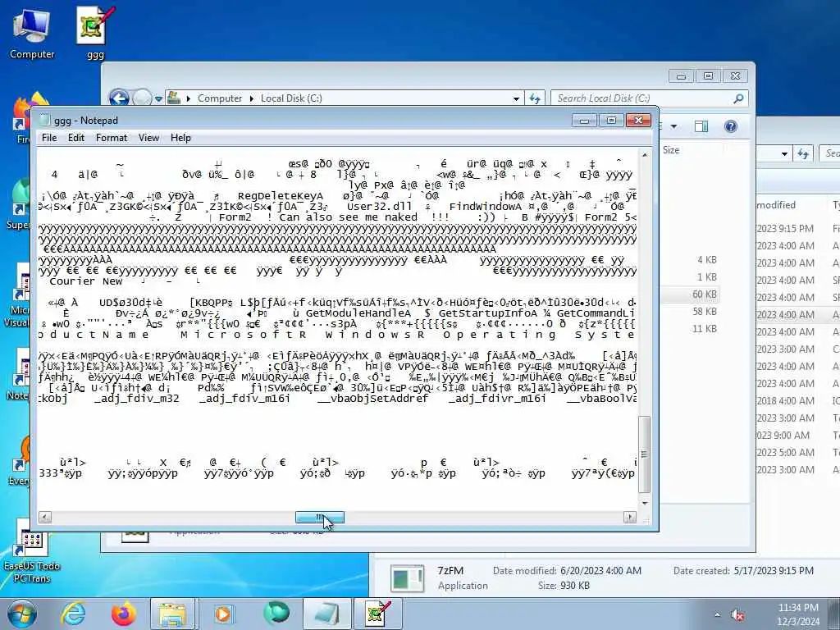840x630 pixels.
Task: Select row modified 2023 5:00 AM
Action: tap(798, 453)
